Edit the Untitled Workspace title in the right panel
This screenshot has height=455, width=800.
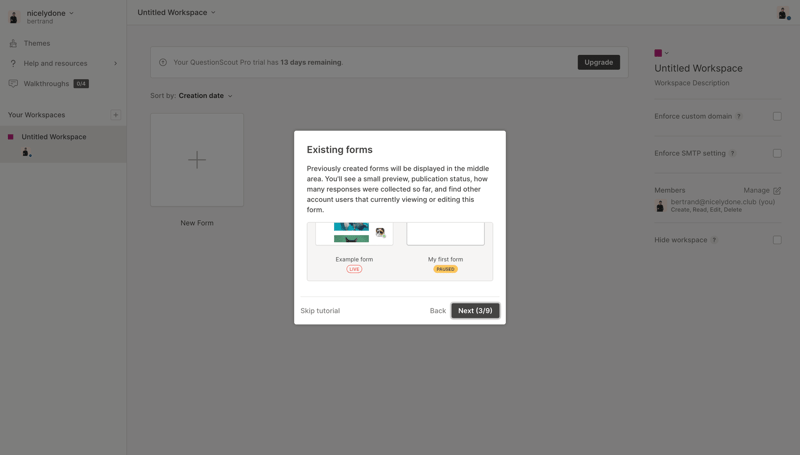click(x=698, y=68)
